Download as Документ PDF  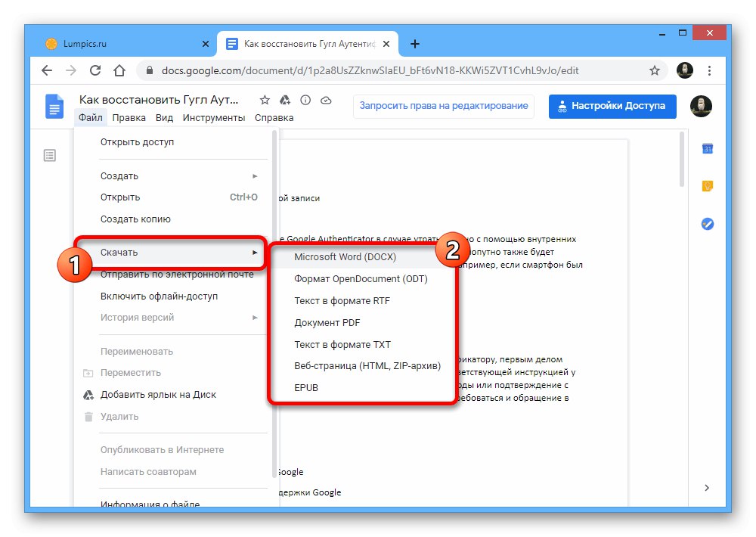coord(363,323)
